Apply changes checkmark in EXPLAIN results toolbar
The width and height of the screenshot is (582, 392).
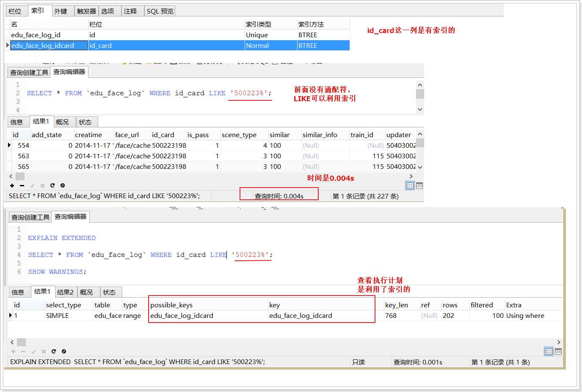(33, 351)
